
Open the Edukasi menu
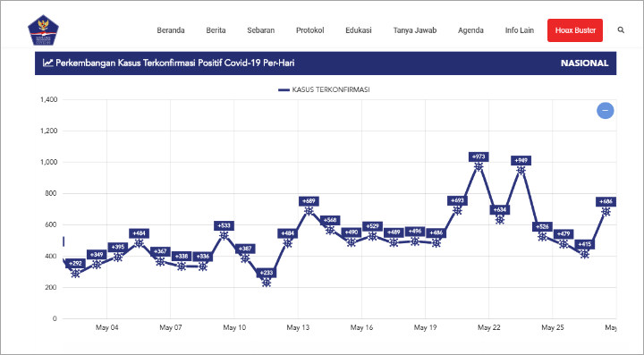359,30
